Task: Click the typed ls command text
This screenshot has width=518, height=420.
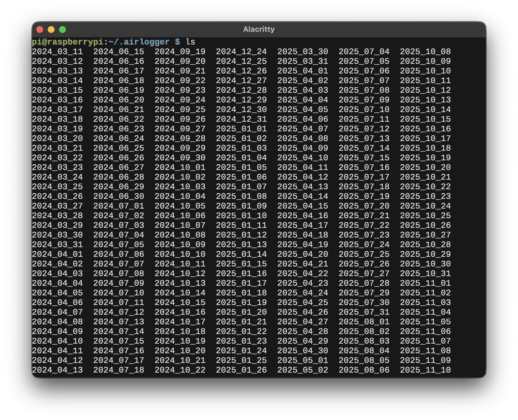Action: (191, 41)
